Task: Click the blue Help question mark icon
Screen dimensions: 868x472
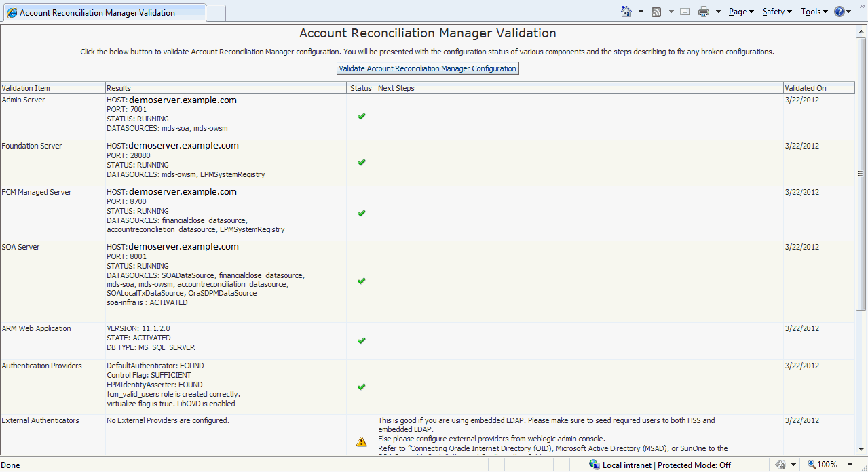Action: click(839, 12)
